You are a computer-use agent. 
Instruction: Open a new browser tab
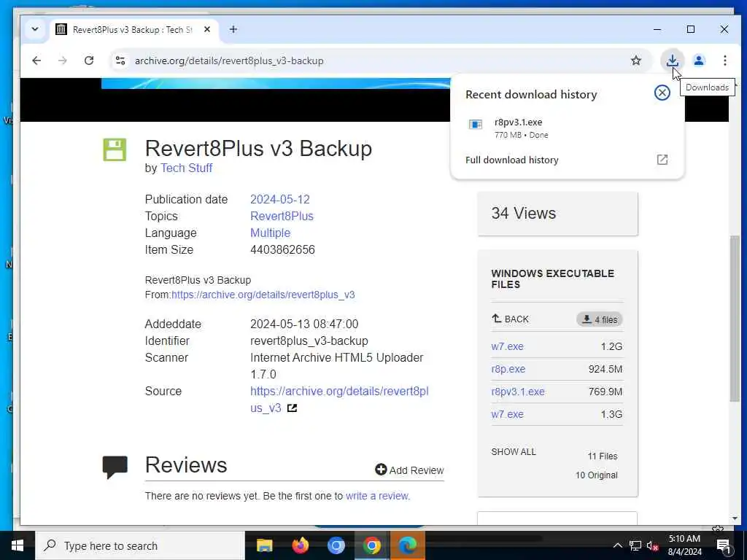[233, 29]
